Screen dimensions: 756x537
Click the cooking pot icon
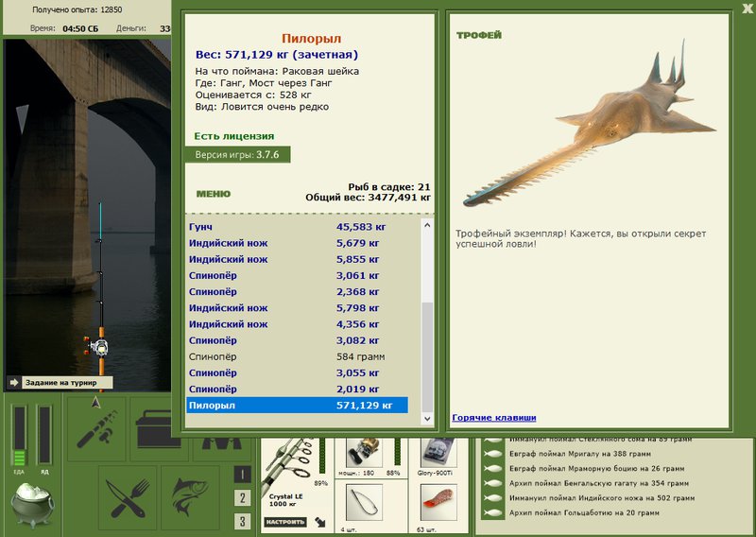click(33, 506)
